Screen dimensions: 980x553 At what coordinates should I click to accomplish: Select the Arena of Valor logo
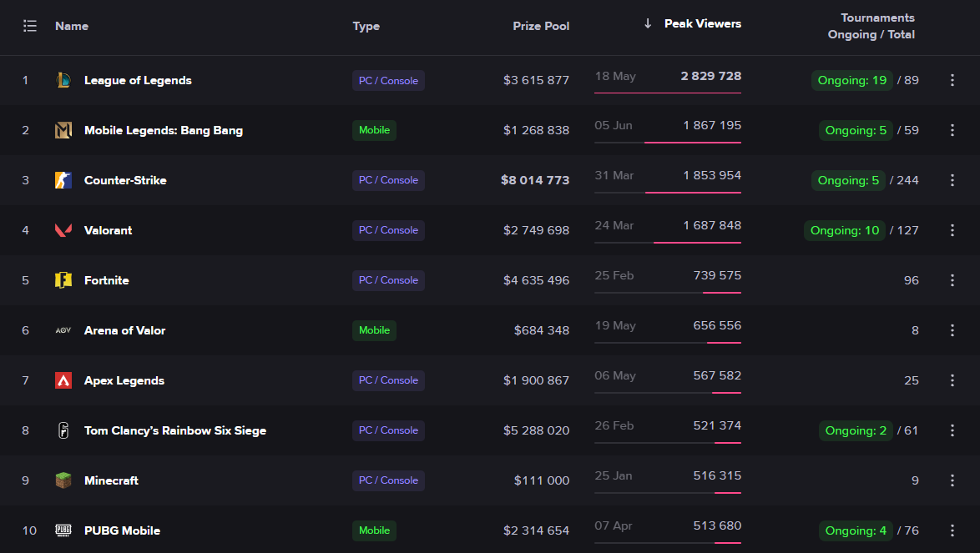pyautogui.click(x=63, y=330)
